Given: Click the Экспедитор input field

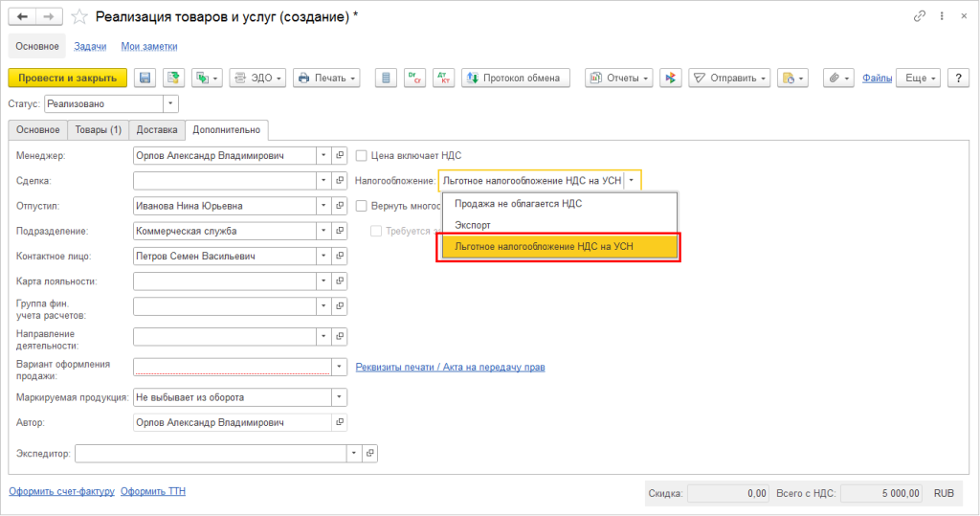Looking at the screenshot, I should point(211,454).
